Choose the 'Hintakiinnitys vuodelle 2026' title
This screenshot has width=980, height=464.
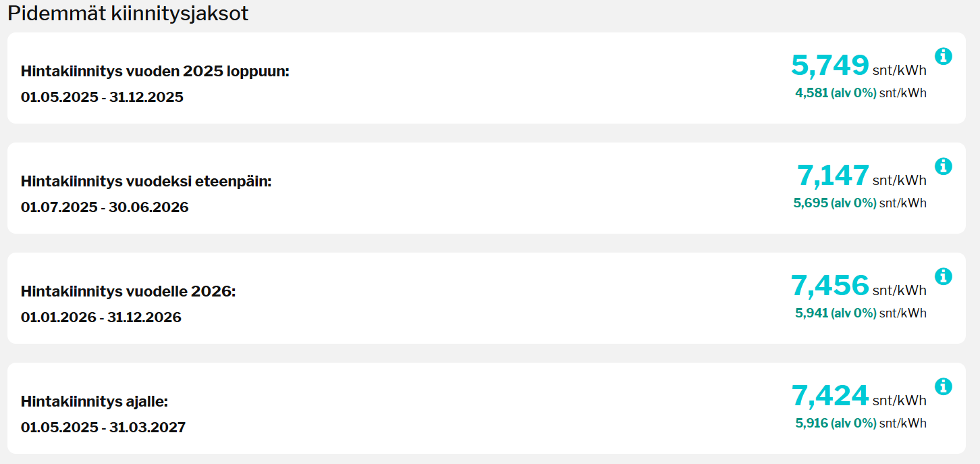(128, 291)
